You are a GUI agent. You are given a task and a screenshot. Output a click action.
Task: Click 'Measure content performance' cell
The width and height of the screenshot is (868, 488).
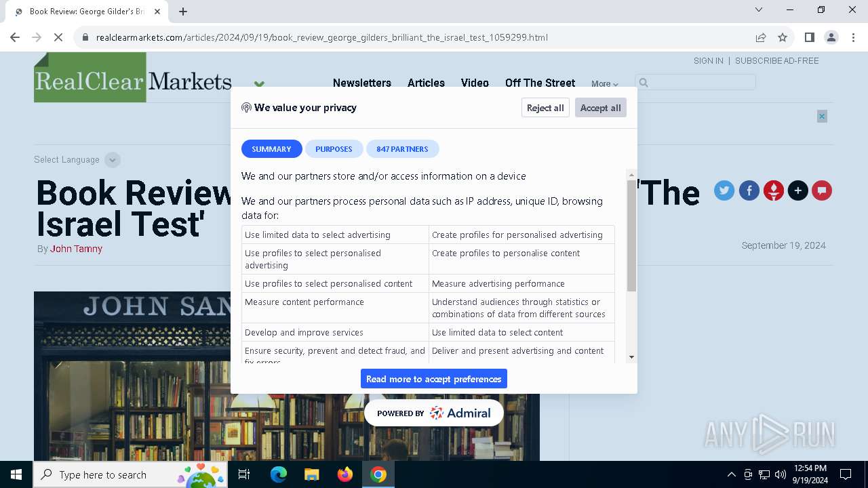336,308
